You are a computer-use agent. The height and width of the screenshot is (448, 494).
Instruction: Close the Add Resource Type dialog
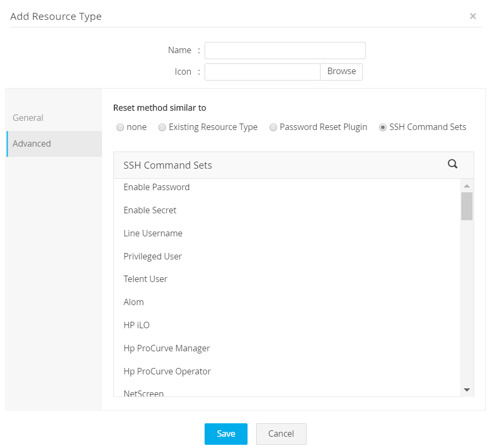(473, 16)
